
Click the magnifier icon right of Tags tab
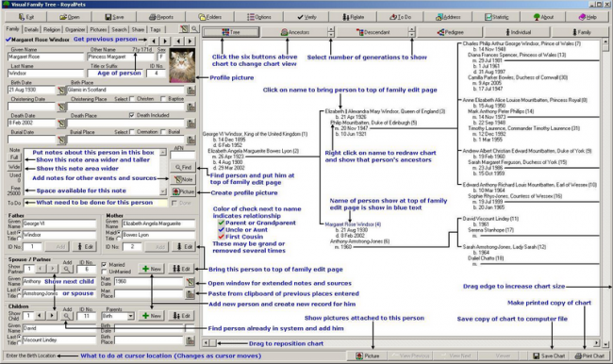pos(194,29)
